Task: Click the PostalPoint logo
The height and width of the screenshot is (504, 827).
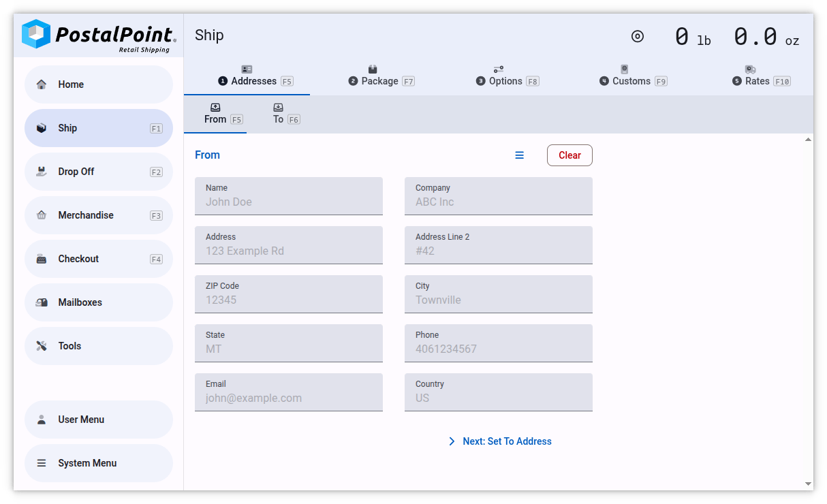Action: tap(95, 35)
